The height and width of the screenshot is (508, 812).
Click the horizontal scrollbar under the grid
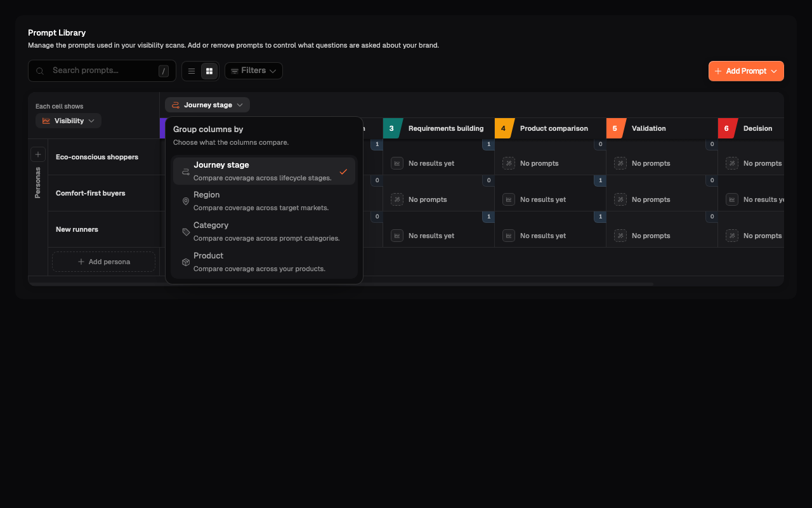tap(341, 284)
